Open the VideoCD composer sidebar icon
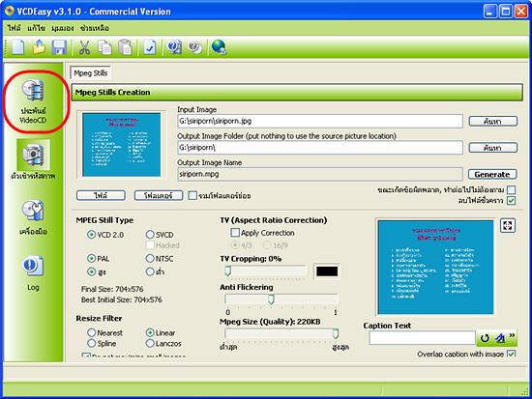Image resolution: width=532 pixels, height=399 pixels. 33,100
